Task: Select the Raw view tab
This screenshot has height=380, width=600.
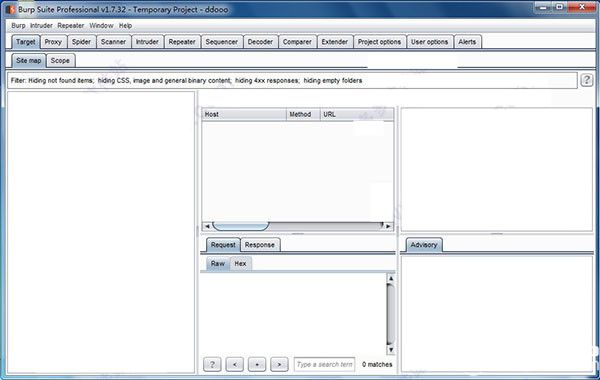Action: pyautogui.click(x=218, y=264)
